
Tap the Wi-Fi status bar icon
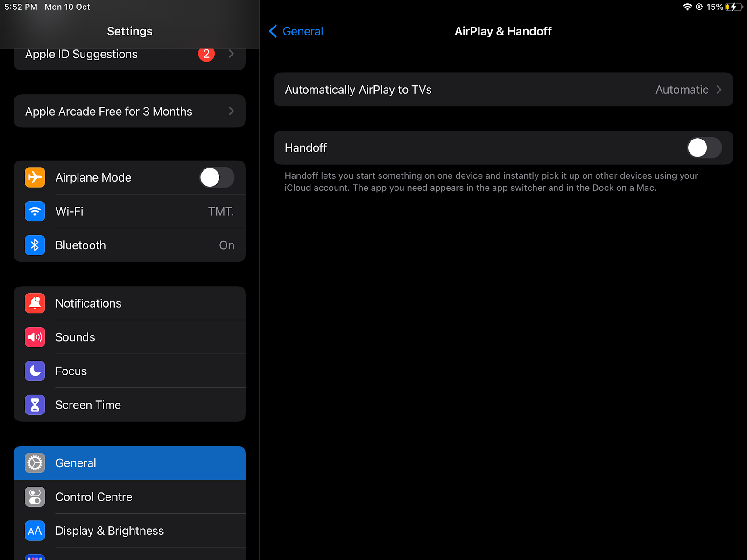coord(687,7)
